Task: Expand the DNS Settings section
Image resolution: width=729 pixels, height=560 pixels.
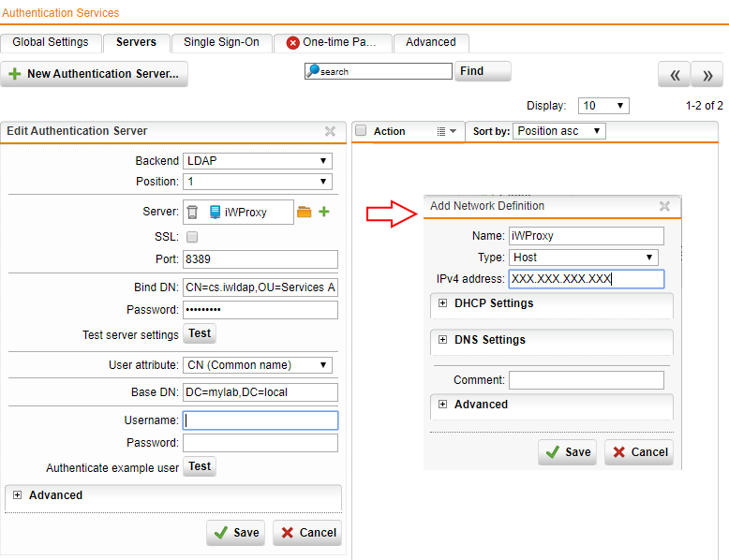Action: click(443, 340)
